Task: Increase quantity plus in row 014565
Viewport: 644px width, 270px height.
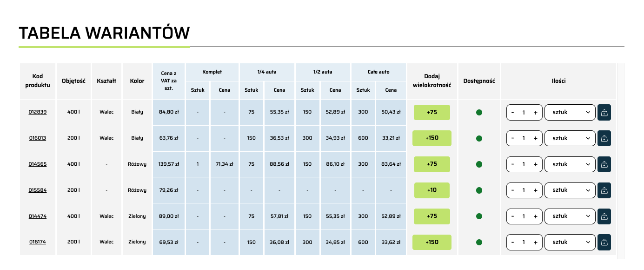Action: [x=535, y=164]
